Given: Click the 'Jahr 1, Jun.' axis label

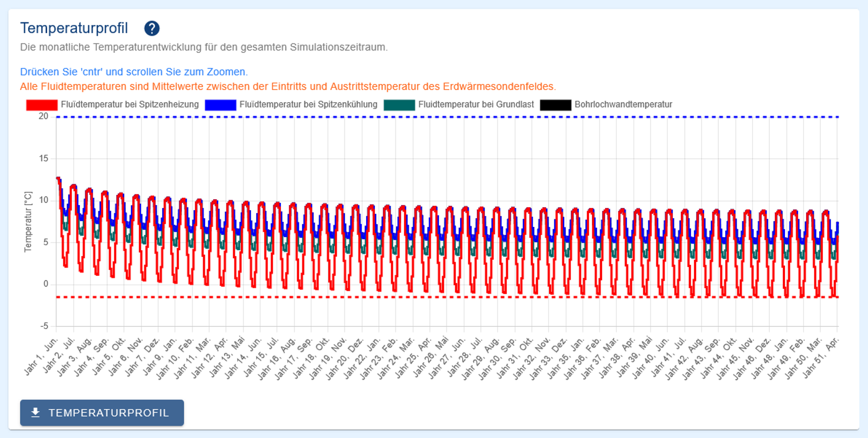Looking at the screenshot, I should click(41, 357).
